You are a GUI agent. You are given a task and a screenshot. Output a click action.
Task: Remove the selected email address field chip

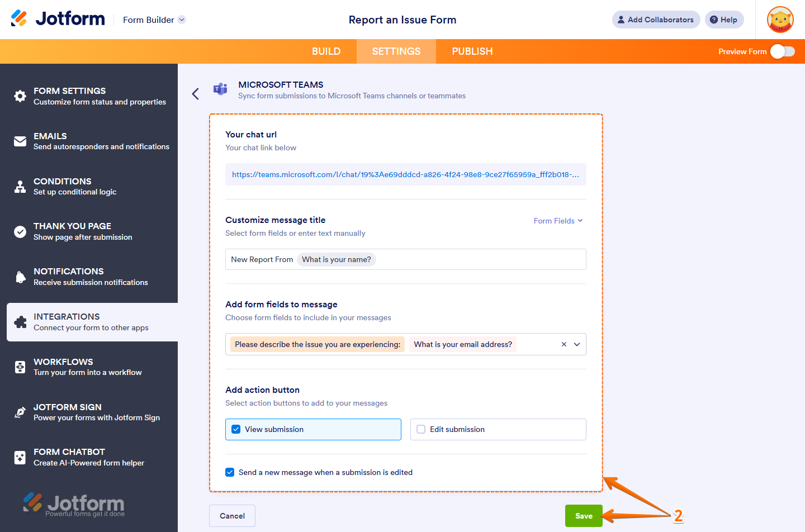point(563,344)
